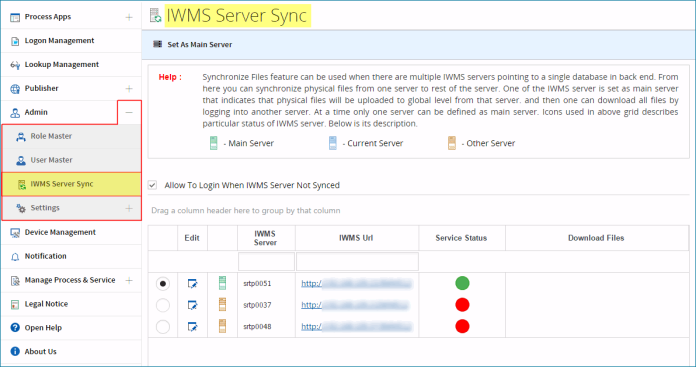
Task: Open User Master submenu item
Action: (x=71, y=160)
